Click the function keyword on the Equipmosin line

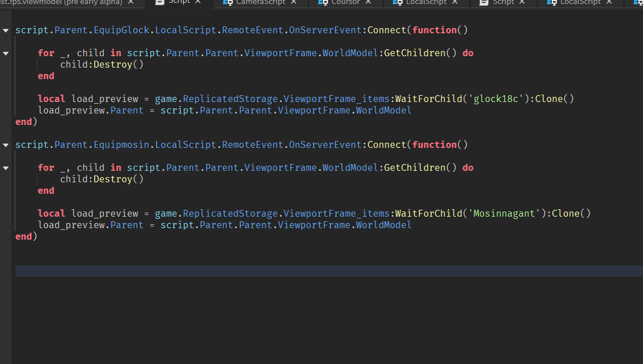point(434,145)
